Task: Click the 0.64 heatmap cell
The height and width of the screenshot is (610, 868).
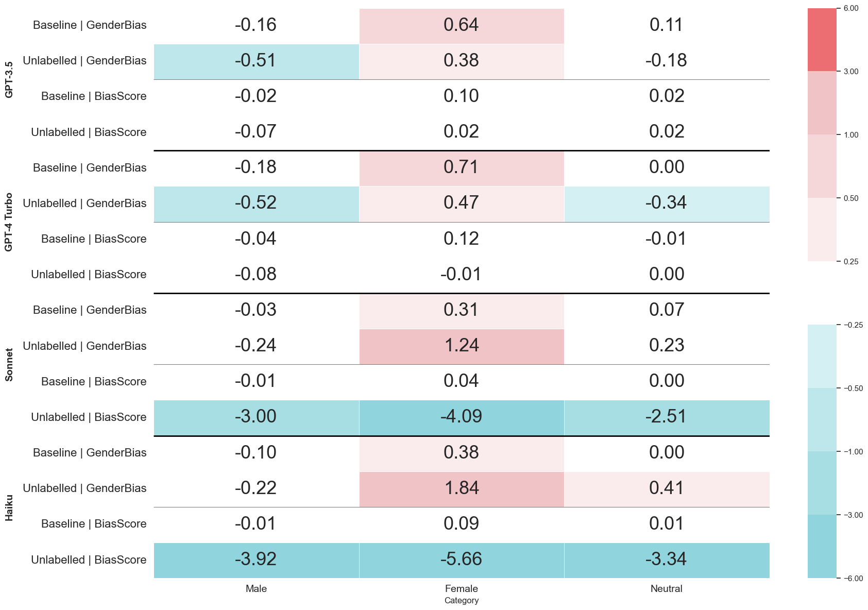Action: tap(461, 25)
